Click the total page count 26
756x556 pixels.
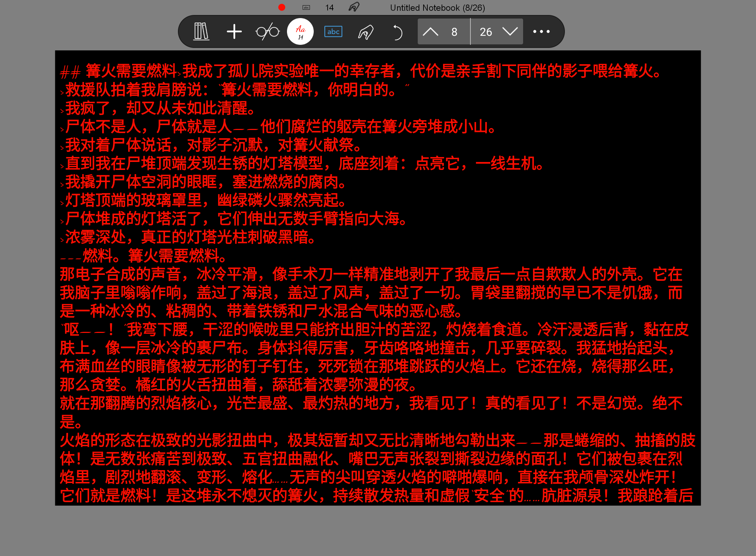pyautogui.click(x=486, y=32)
